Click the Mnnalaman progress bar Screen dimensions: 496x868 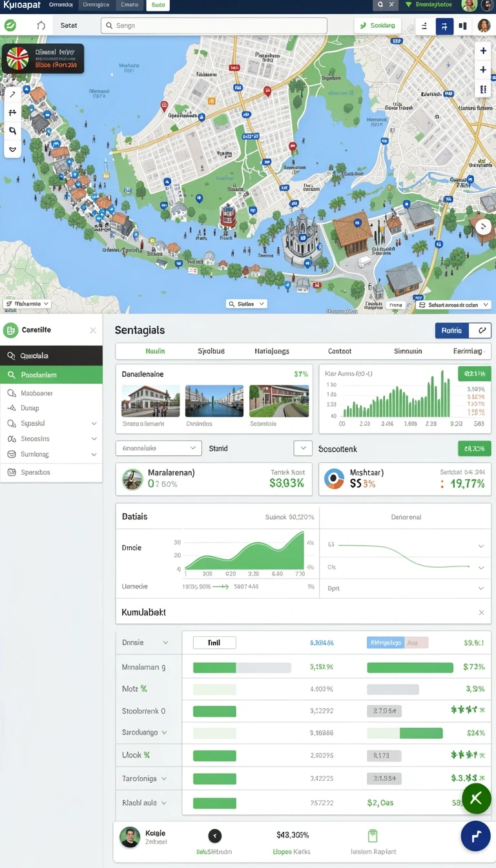tap(242, 667)
